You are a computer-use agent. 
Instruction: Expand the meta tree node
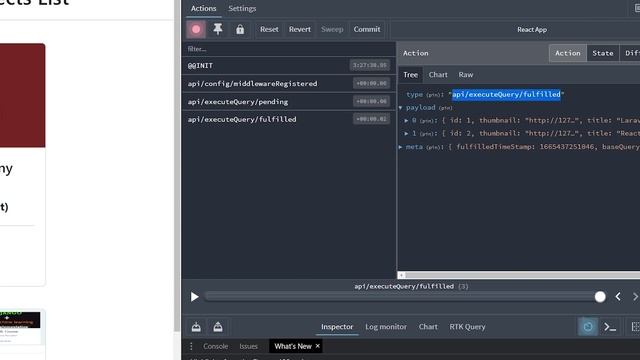point(401,147)
